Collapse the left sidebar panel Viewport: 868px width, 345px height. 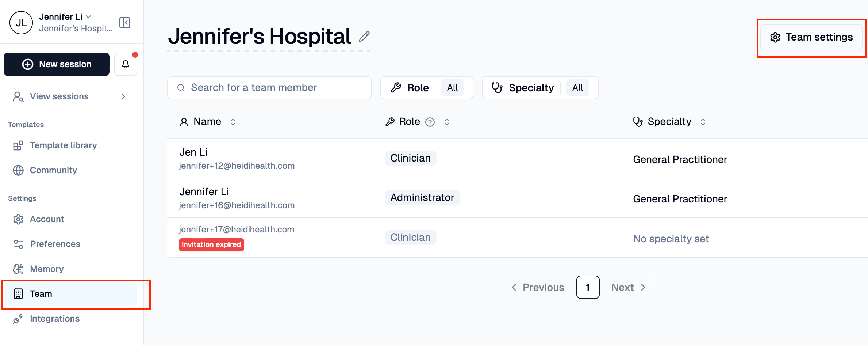point(124,23)
